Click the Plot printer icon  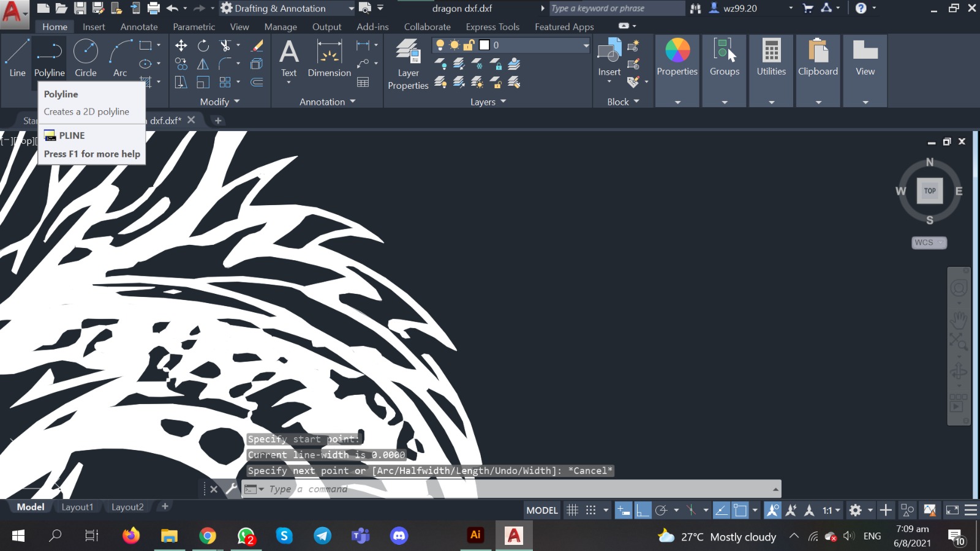click(154, 8)
